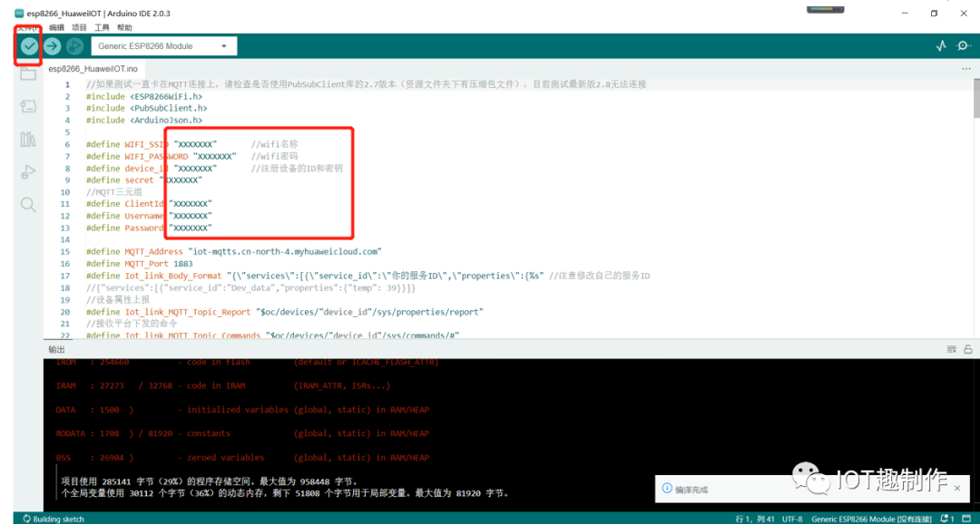Click the MQTT_Address define line
This screenshot has height=524, width=980.
click(234, 252)
